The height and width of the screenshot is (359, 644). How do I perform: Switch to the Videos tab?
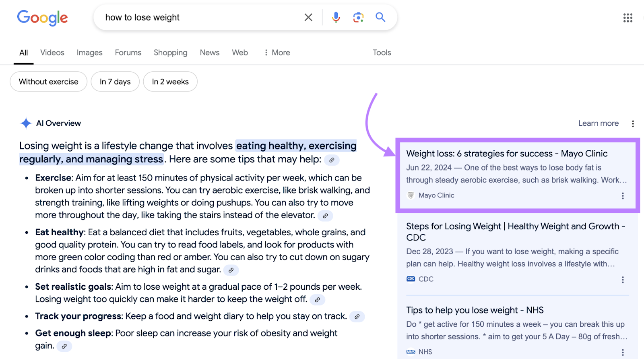pyautogui.click(x=52, y=53)
